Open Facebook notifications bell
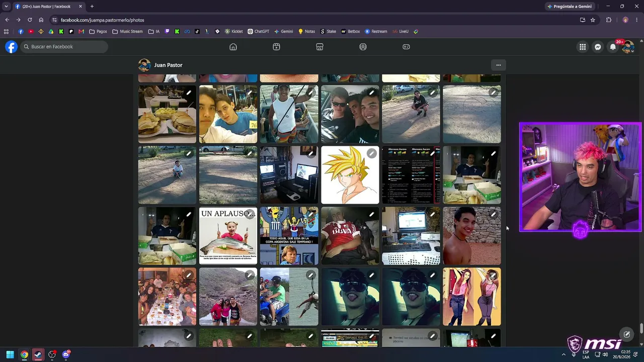The image size is (644, 362). [613, 47]
